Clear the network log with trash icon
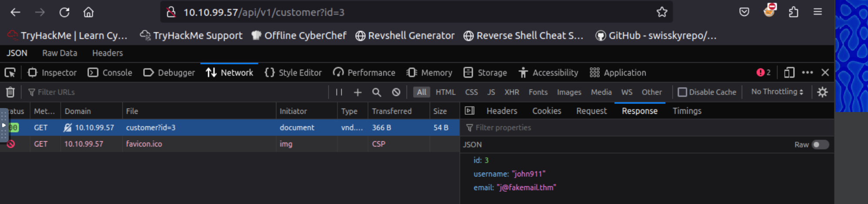This screenshot has width=868, height=204. pyautogui.click(x=10, y=92)
